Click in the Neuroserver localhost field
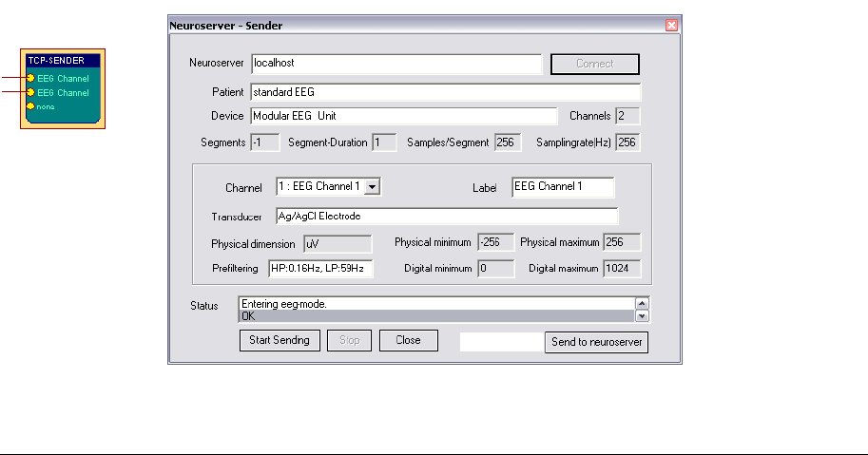The width and height of the screenshot is (868, 455). [396, 64]
